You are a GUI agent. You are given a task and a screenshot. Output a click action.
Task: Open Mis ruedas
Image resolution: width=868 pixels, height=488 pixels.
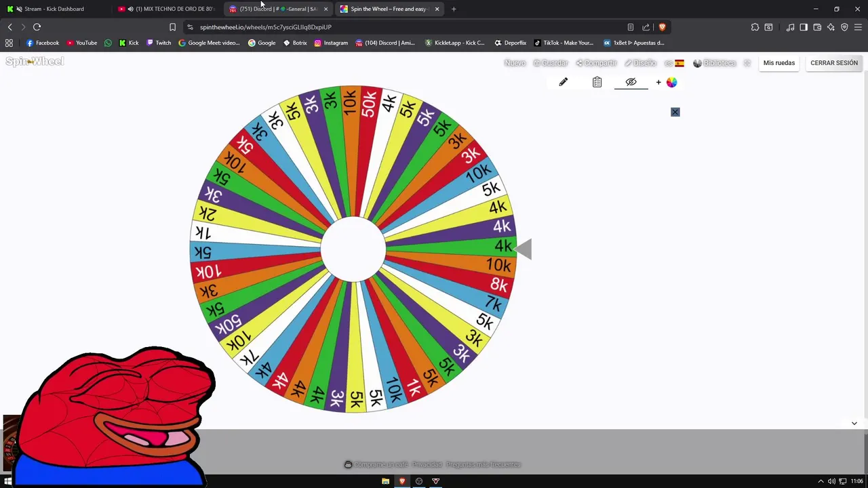click(x=778, y=63)
